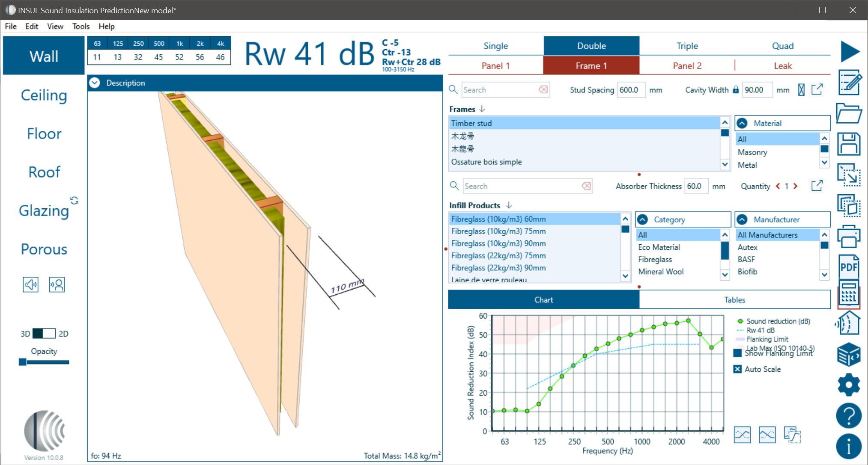
Task: Open the 3D box code icon
Action: click(849, 354)
